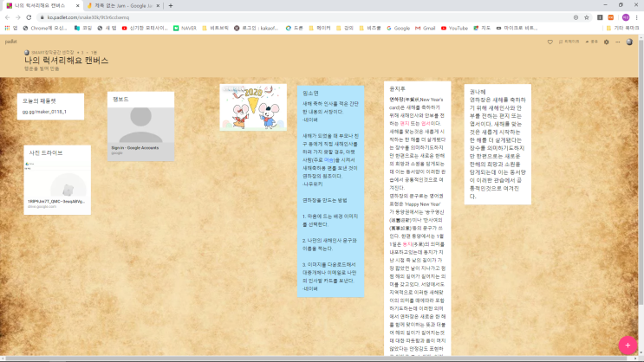The height and width of the screenshot is (362, 644).
Task: Open the user avatar in padlet header
Action: click(629, 42)
